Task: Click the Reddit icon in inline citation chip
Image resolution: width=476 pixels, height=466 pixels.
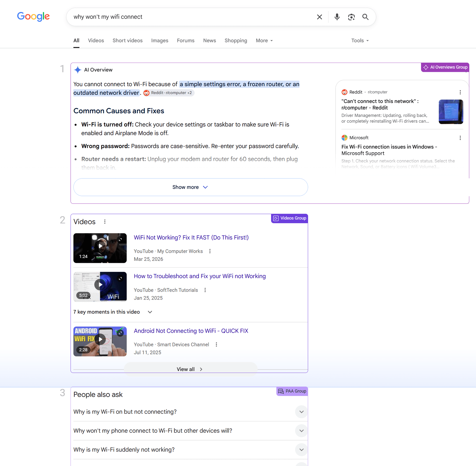Action: click(x=147, y=93)
